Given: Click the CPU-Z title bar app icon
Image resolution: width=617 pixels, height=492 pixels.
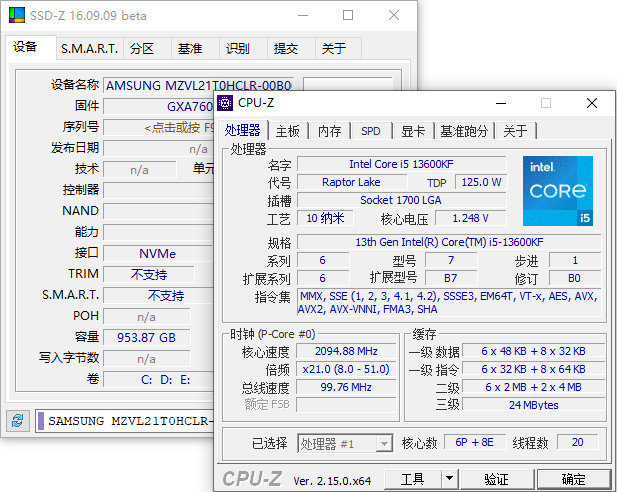Looking at the screenshot, I should pos(226,102).
